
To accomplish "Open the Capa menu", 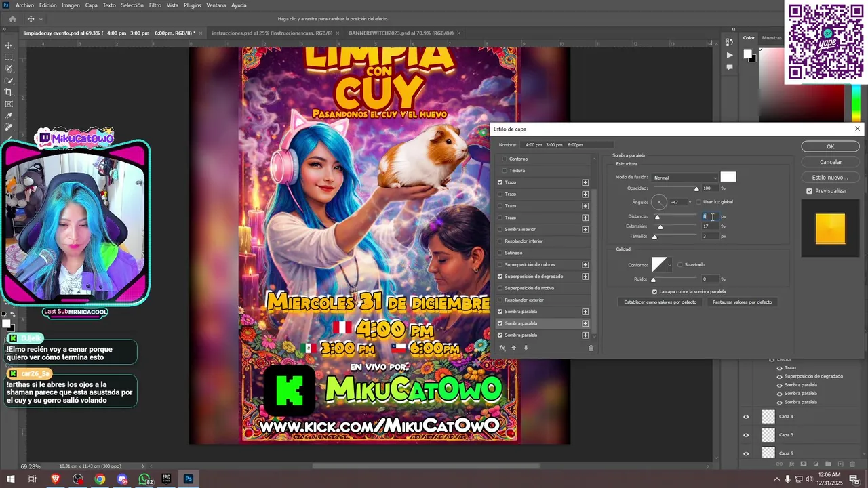I will (91, 5).
